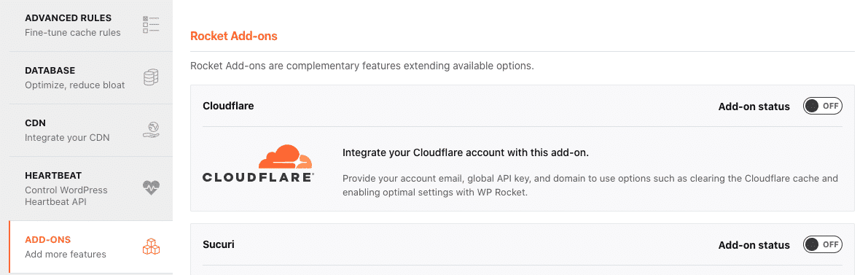
Task: Enable the Cloudflare add-on status toggle
Action: (823, 106)
